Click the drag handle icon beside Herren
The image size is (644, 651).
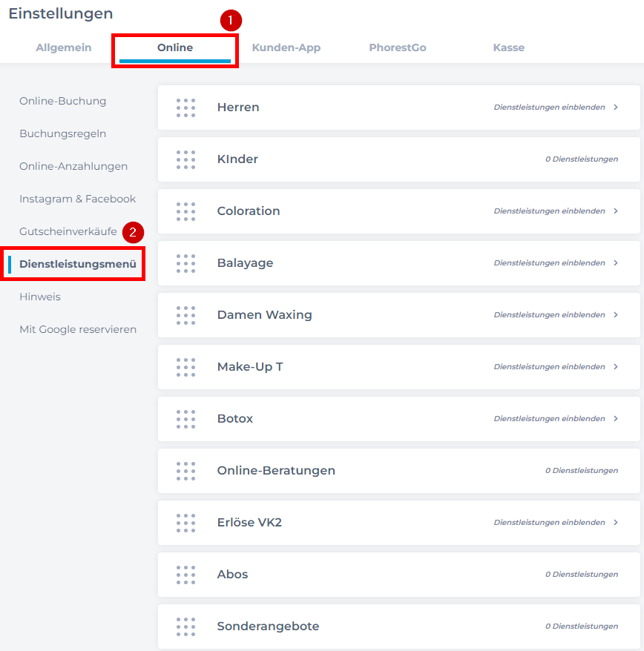tap(185, 108)
